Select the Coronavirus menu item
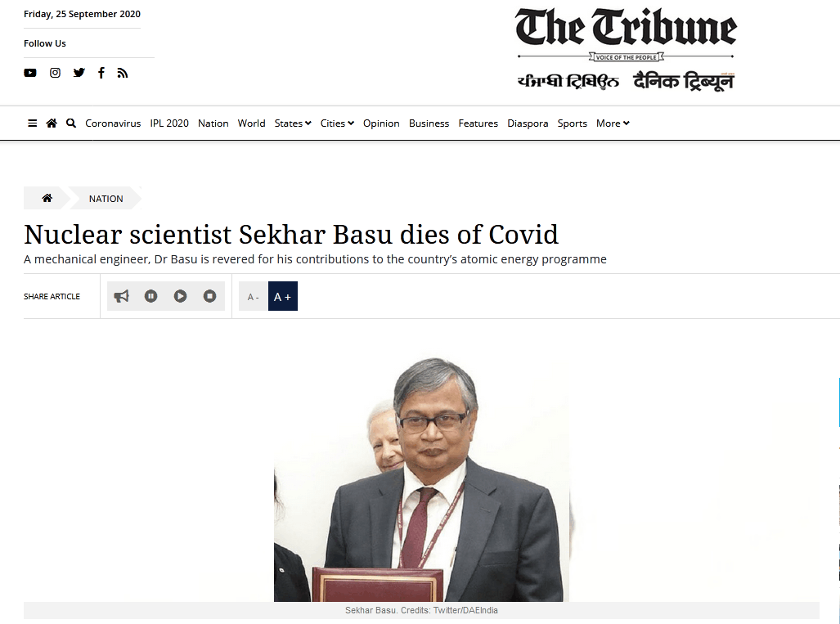Viewport: 840px width, 624px height. (113, 123)
